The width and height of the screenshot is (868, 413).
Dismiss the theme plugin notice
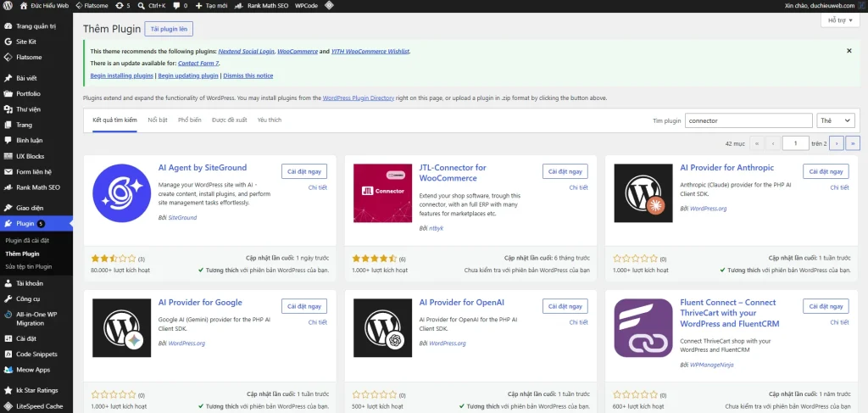(849, 50)
